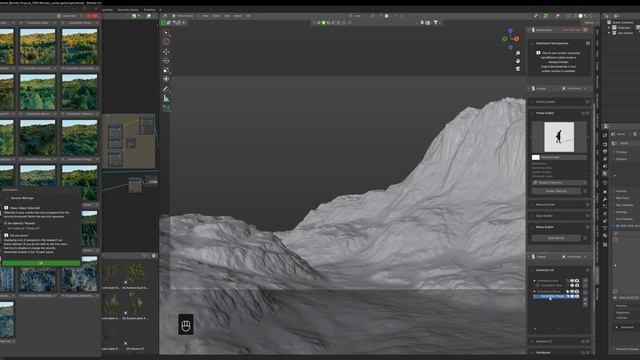Select the Measure ruler tool
This screenshot has height=360, width=640.
166,98
